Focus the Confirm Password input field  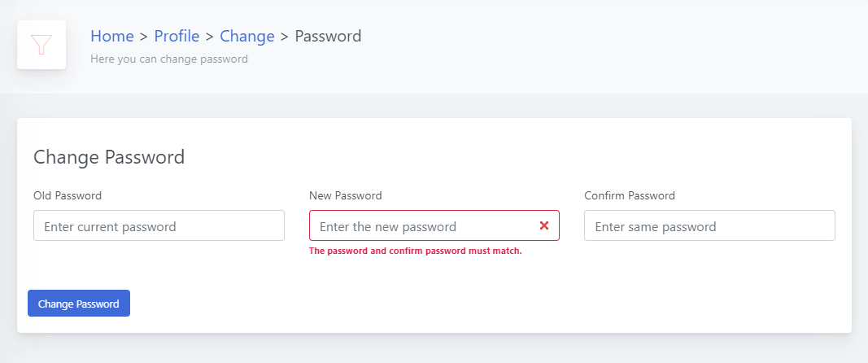[709, 225]
